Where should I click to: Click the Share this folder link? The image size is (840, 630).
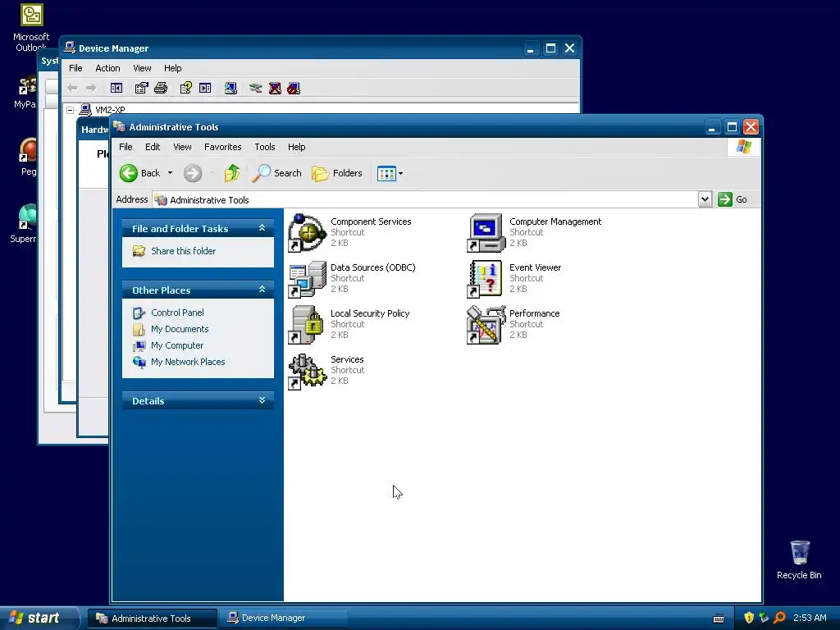pos(183,251)
